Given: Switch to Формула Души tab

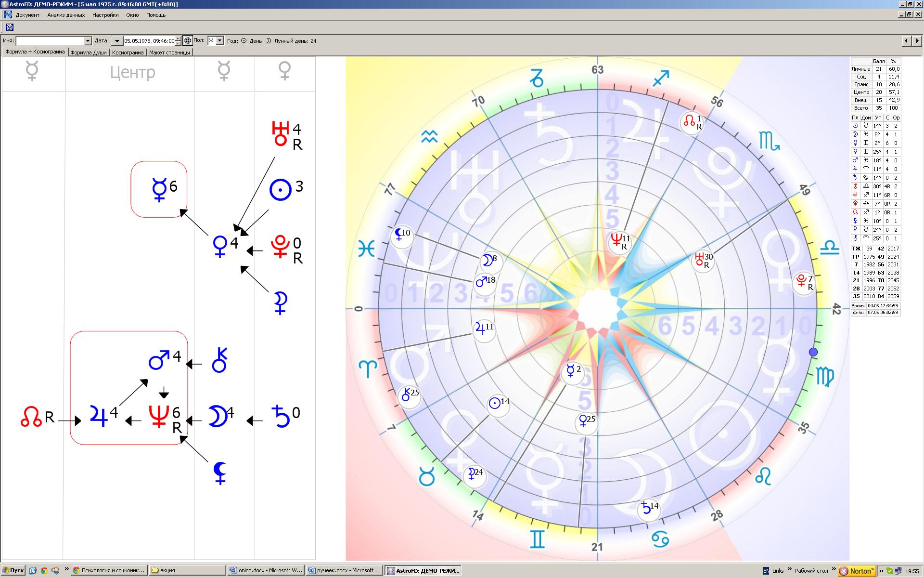Looking at the screenshot, I should pyautogui.click(x=89, y=53).
